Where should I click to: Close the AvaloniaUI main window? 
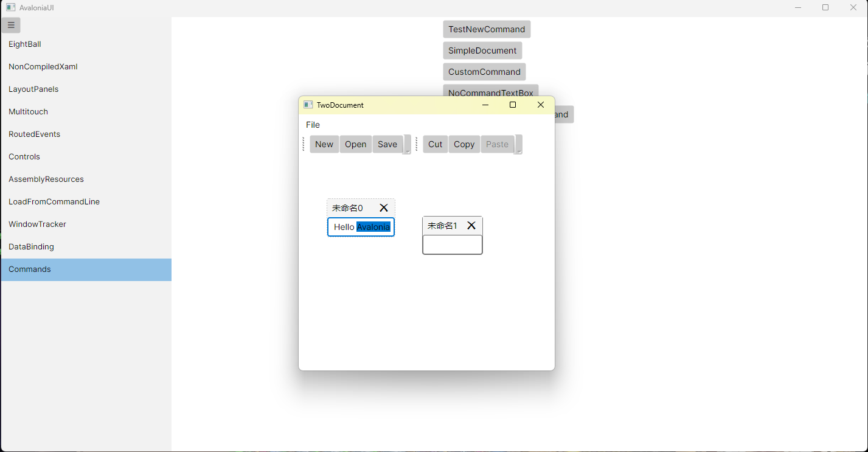coord(853,8)
